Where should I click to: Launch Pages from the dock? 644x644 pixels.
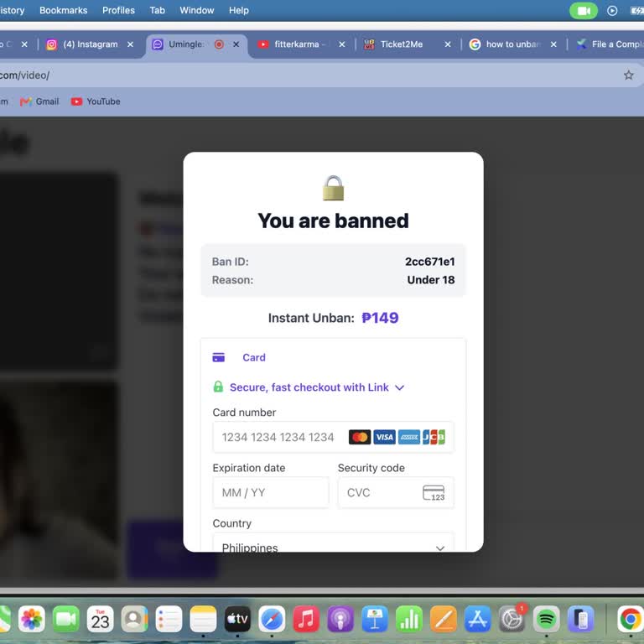click(x=444, y=619)
